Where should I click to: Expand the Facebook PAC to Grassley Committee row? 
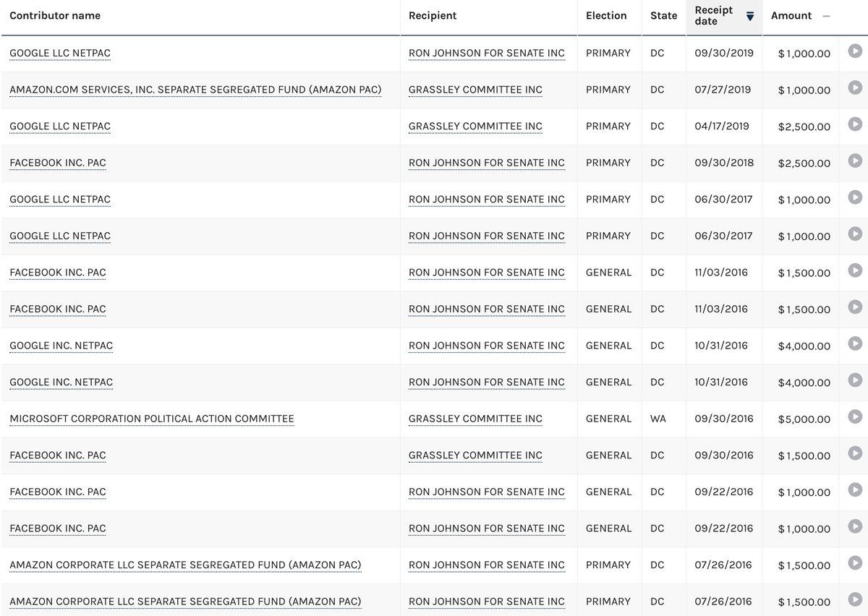pyautogui.click(x=855, y=453)
